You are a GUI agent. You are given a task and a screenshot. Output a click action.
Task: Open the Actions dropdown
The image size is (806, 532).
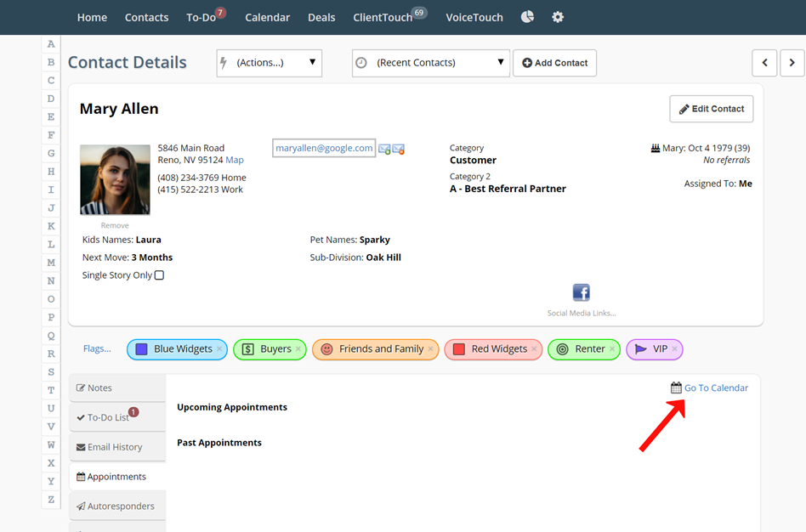click(x=270, y=63)
